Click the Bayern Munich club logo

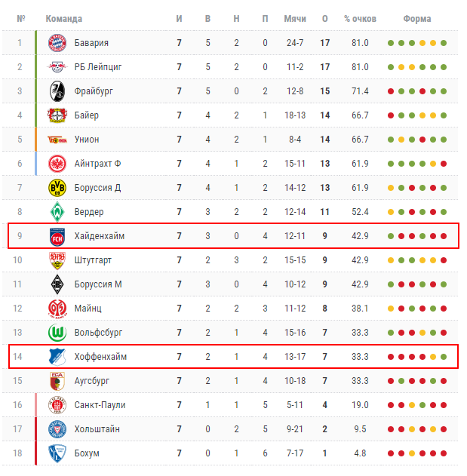[58, 43]
